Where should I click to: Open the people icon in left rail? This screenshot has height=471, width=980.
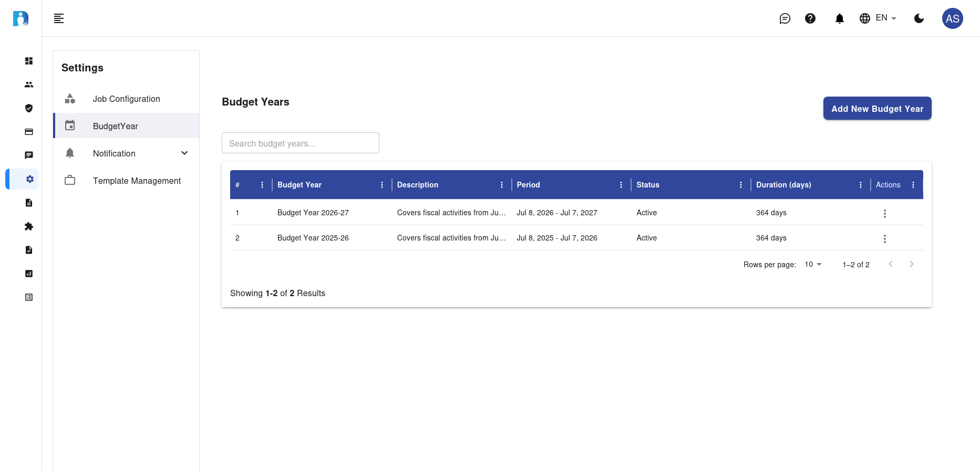[29, 85]
